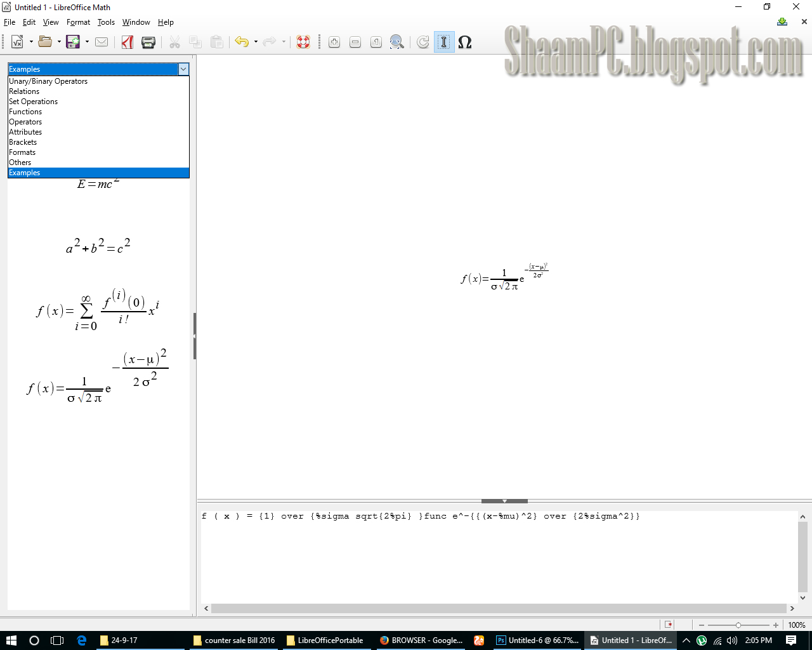Click the Zoom In icon
This screenshot has width=812, height=650.
pyautogui.click(x=334, y=42)
